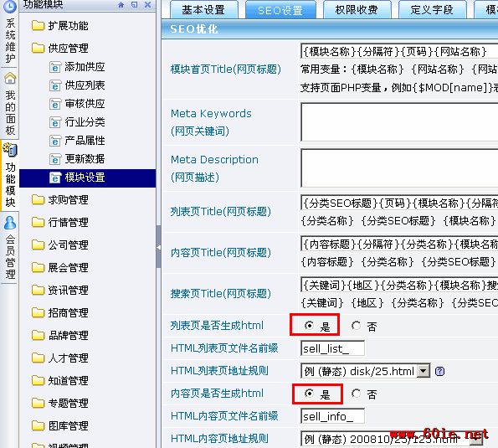
Task: Open the 添加供应 page icon
Action: (x=55, y=67)
